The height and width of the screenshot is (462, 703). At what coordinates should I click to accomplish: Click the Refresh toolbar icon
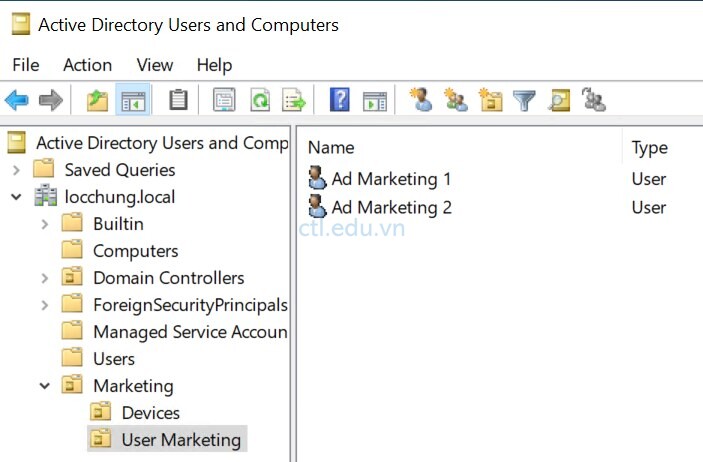260,100
